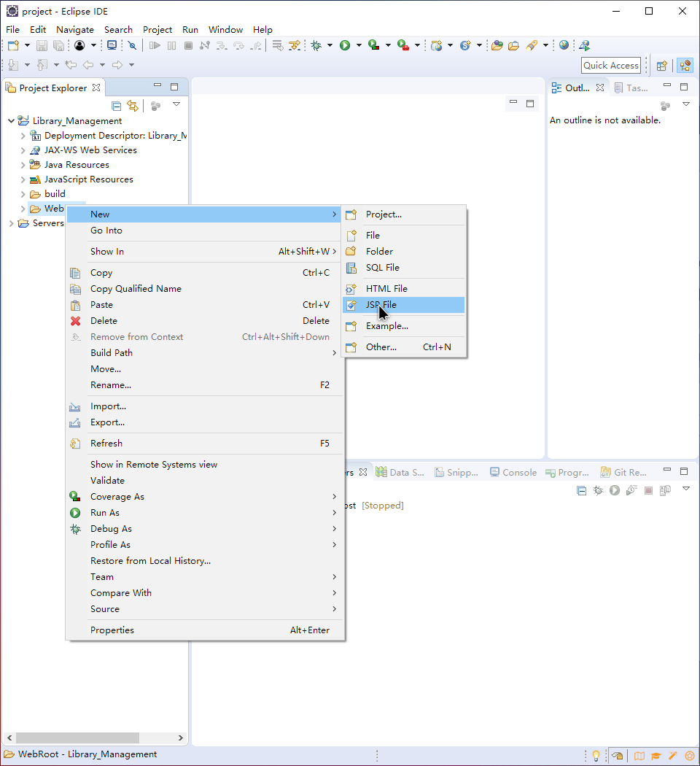Open the Project menu
The width and height of the screenshot is (700, 766).
157,30
